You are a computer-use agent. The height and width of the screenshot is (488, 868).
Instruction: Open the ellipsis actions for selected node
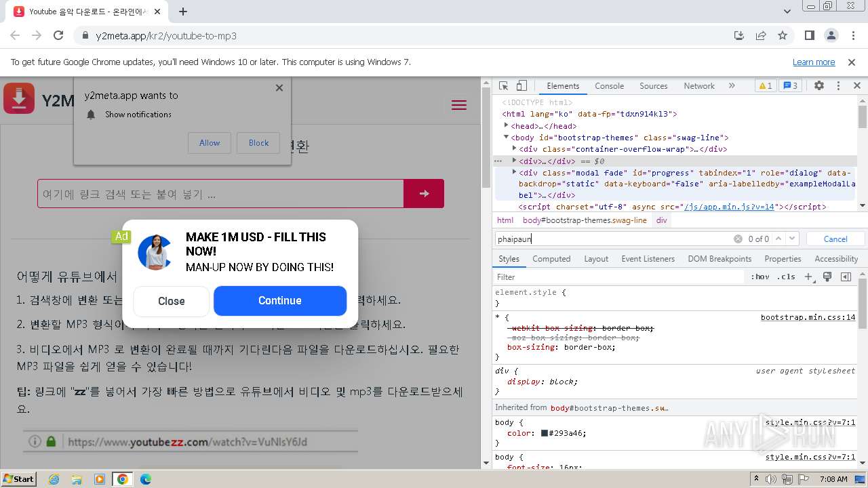point(498,161)
